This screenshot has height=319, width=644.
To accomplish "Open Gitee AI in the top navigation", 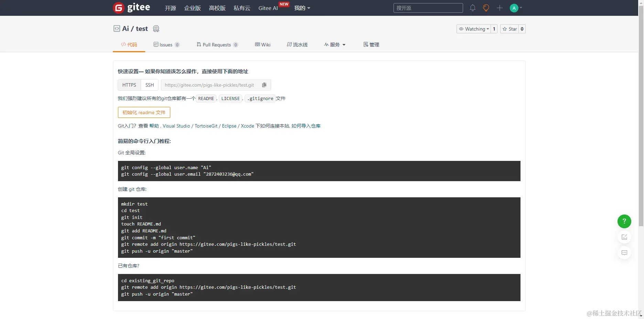I will click(x=268, y=8).
